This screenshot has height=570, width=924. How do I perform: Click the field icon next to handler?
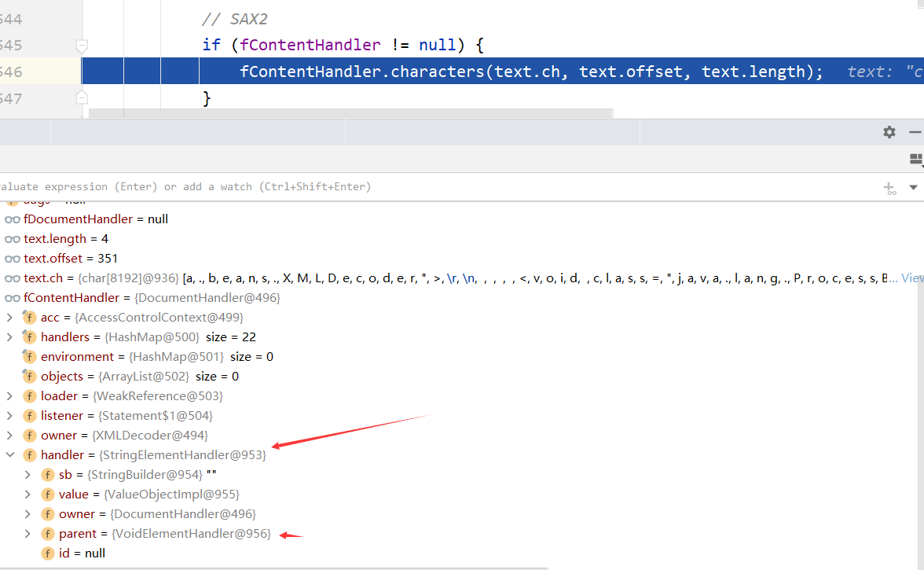pyautogui.click(x=30, y=455)
